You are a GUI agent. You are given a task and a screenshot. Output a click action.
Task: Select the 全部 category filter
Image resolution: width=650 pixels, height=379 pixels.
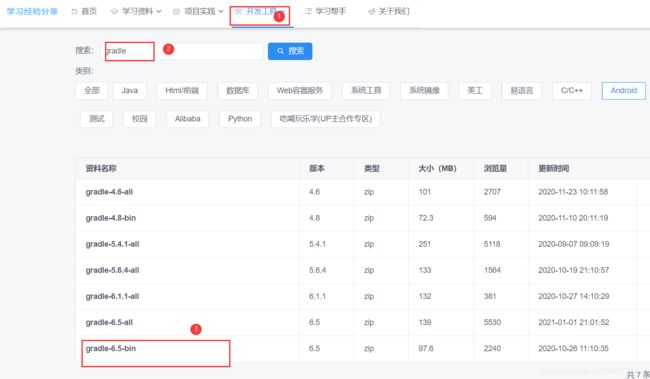click(92, 91)
